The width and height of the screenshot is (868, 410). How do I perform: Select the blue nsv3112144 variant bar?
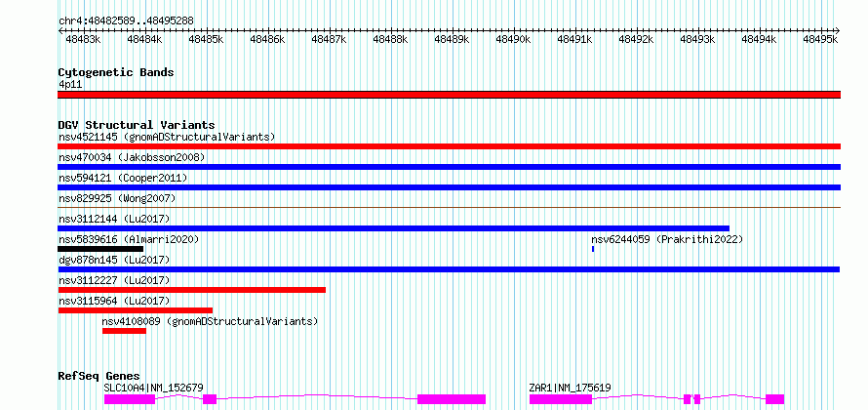tap(394, 228)
